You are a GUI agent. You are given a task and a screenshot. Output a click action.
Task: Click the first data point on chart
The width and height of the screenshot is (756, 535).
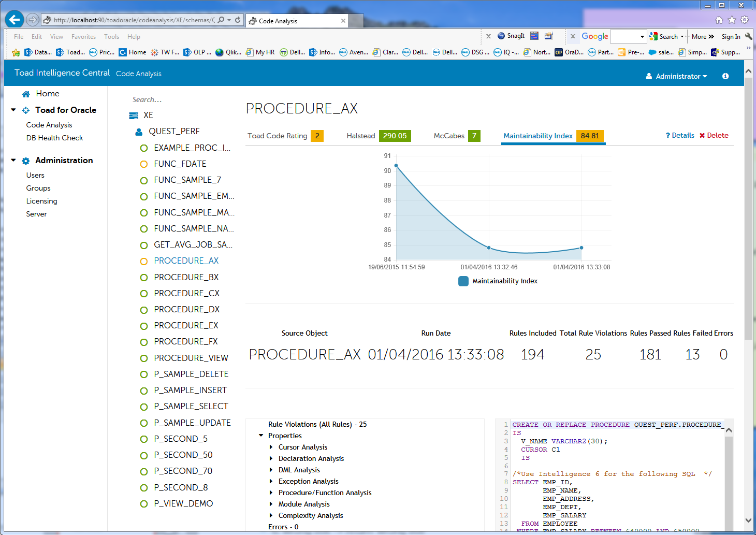(x=396, y=166)
